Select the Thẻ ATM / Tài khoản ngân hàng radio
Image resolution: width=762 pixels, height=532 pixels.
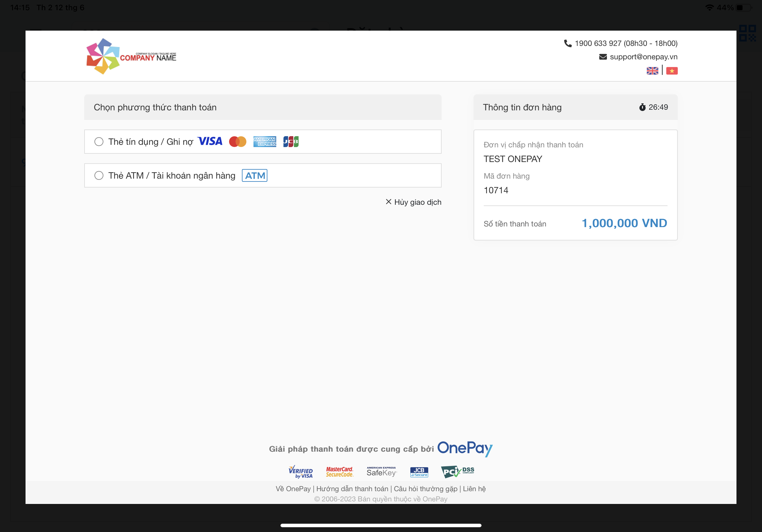tap(99, 175)
